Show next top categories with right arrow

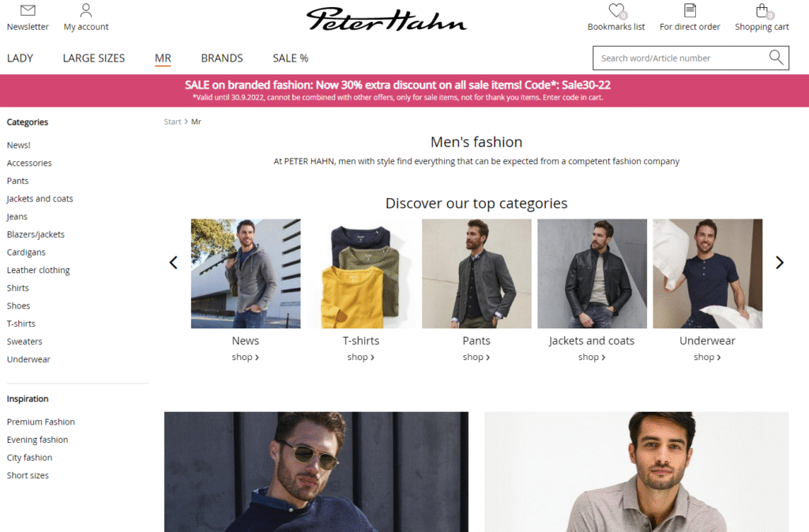point(780,263)
